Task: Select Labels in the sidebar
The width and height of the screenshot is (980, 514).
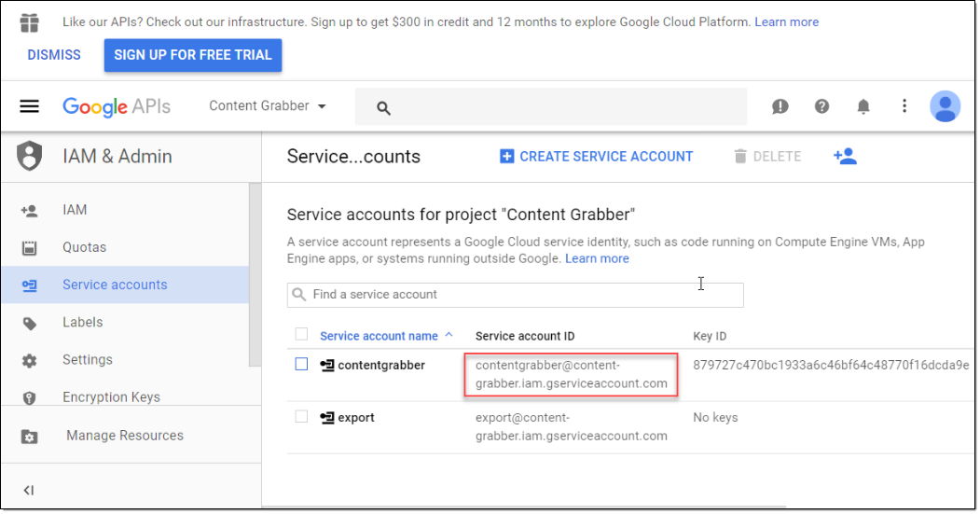Action: pyautogui.click(x=82, y=322)
